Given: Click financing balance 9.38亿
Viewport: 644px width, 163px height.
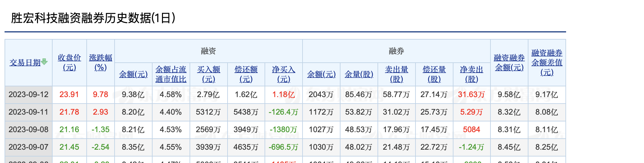Looking at the screenshot, I should 133,94.
